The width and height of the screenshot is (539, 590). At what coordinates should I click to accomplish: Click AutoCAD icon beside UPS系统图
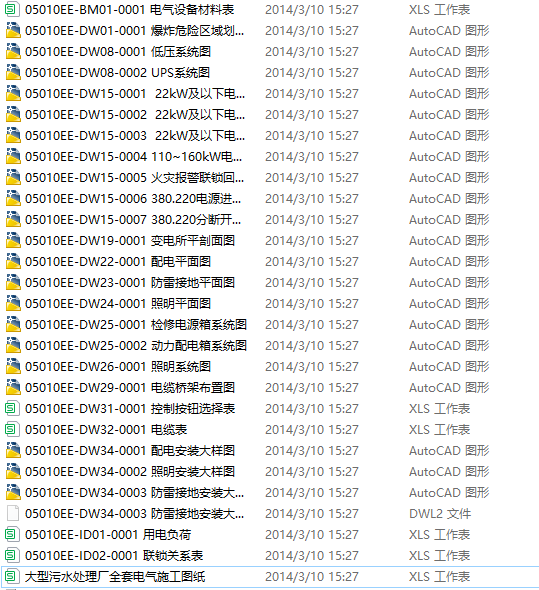[x=13, y=73]
